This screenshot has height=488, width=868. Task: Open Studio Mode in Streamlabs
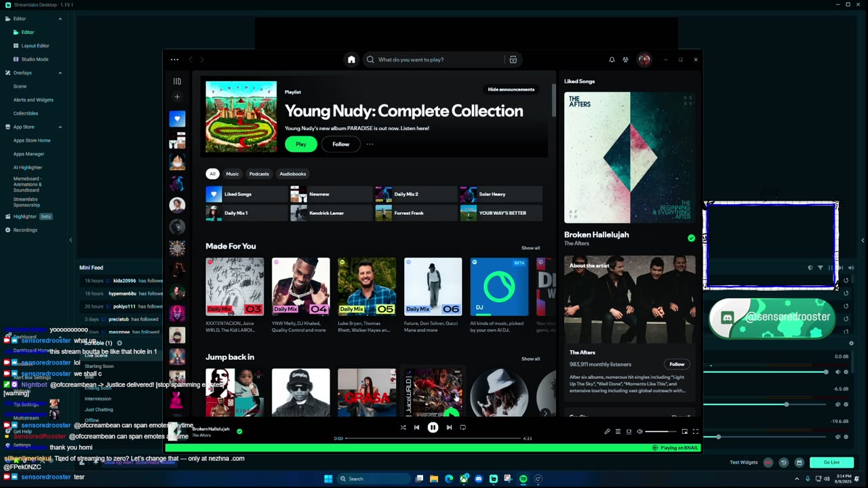(x=35, y=59)
